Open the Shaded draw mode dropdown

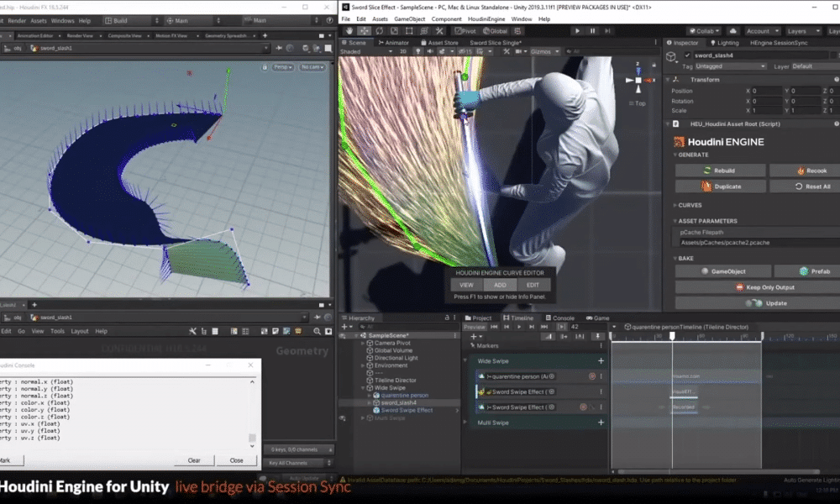click(366, 51)
